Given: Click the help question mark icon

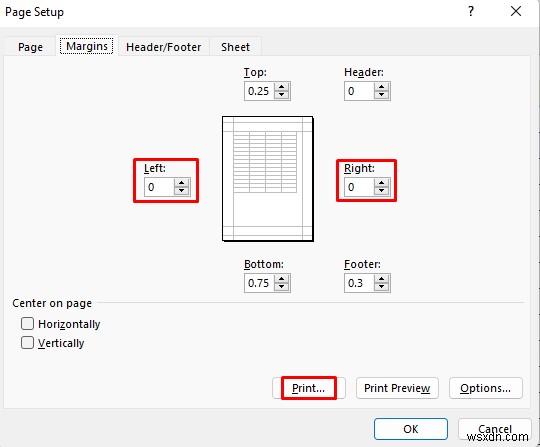Looking at the screenshot, I should (471, 11).
